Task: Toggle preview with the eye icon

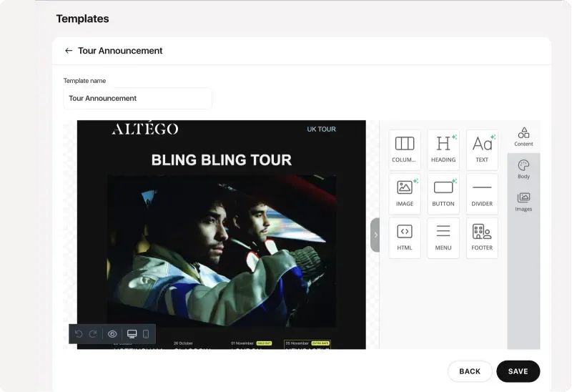Action: point(112,334)
